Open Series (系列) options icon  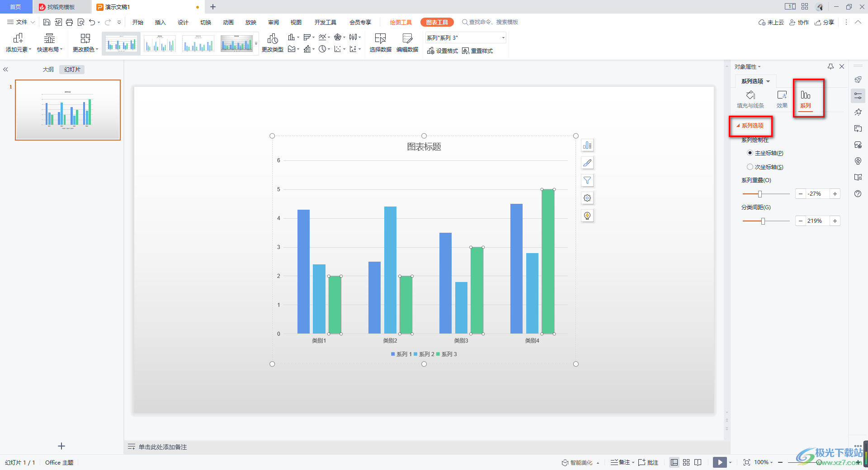806,99
